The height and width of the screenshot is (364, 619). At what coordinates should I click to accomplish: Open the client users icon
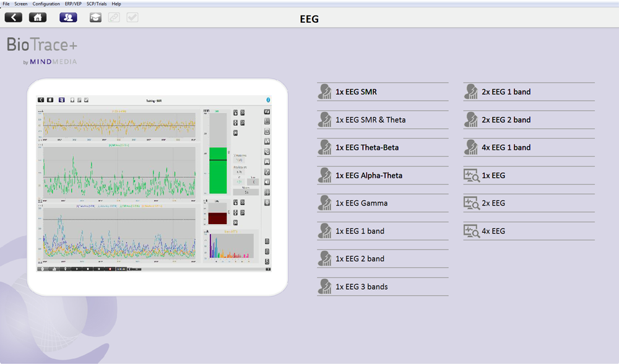pos(68,17)
